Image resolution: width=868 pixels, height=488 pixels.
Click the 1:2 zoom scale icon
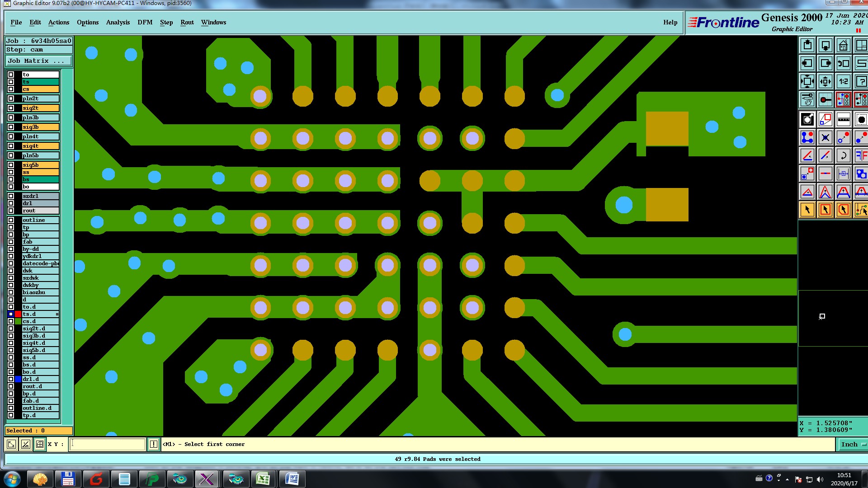(843, 82)
